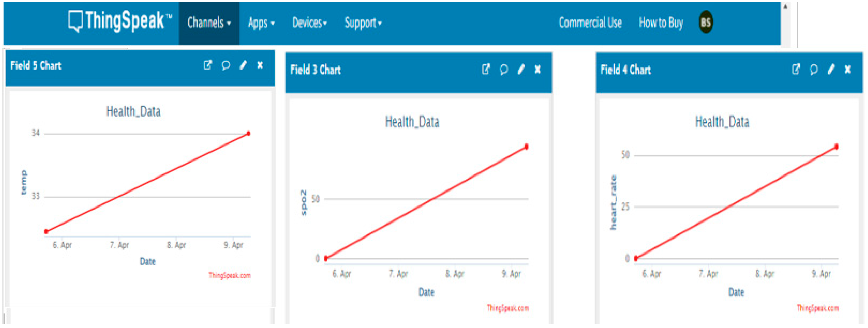The height and width of the screenshot is (328, 868).
Task: Remove Field 3 Chart with x icon
Action: [538, 69]
